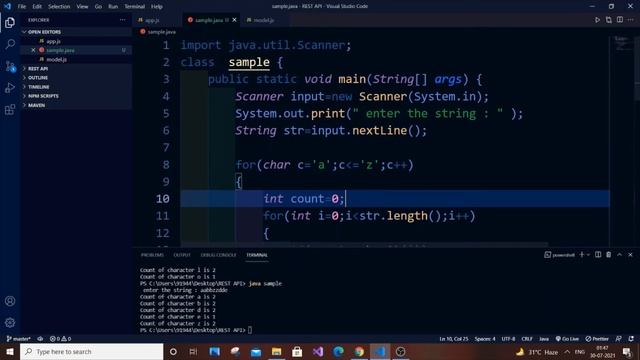The image size is (640, 360).
Task: Select model.js in Open Editors
Action: 76,60
